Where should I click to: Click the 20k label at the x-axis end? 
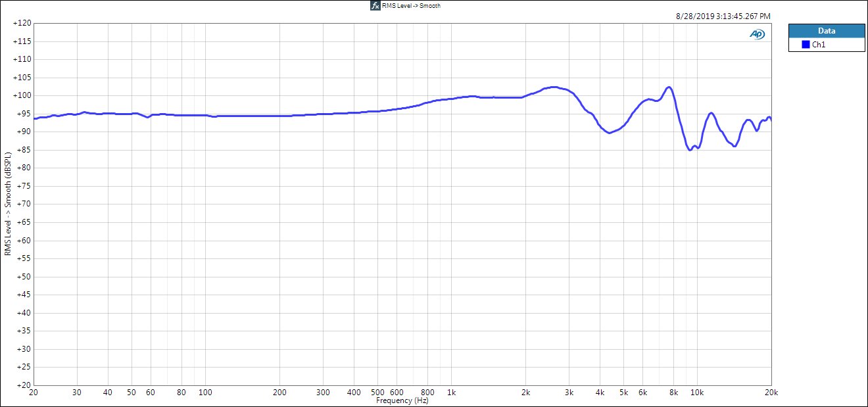click(771, 392)
